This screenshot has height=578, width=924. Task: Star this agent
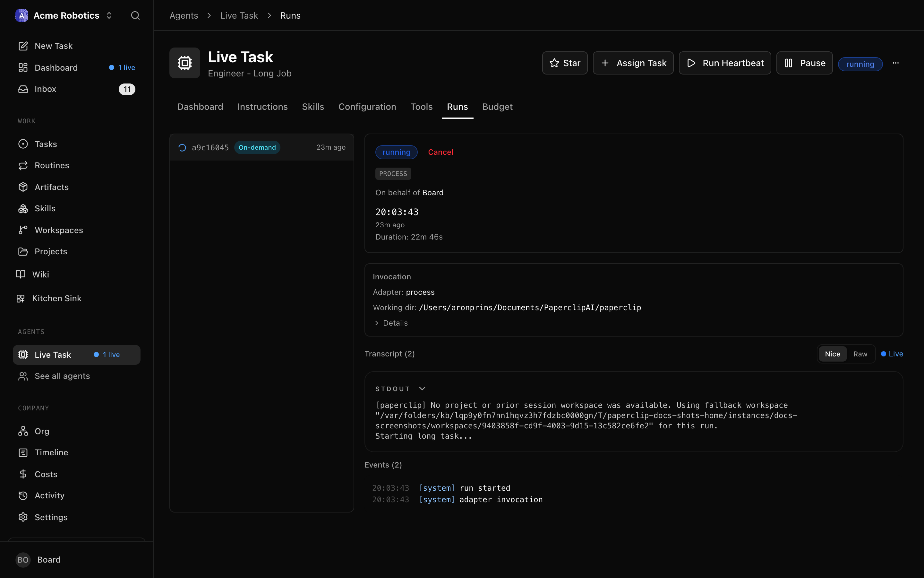(565, 63)
